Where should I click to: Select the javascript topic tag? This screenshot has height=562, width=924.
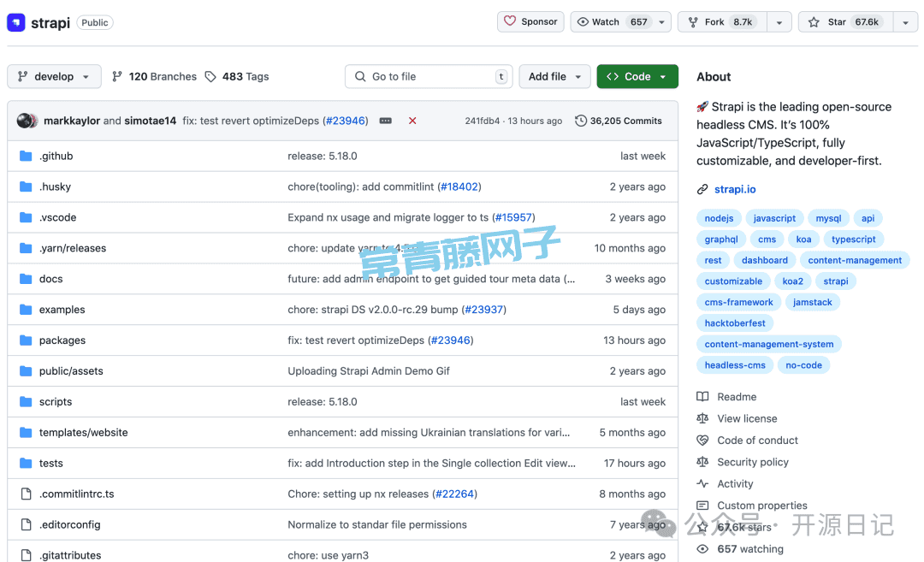[774, 219]
